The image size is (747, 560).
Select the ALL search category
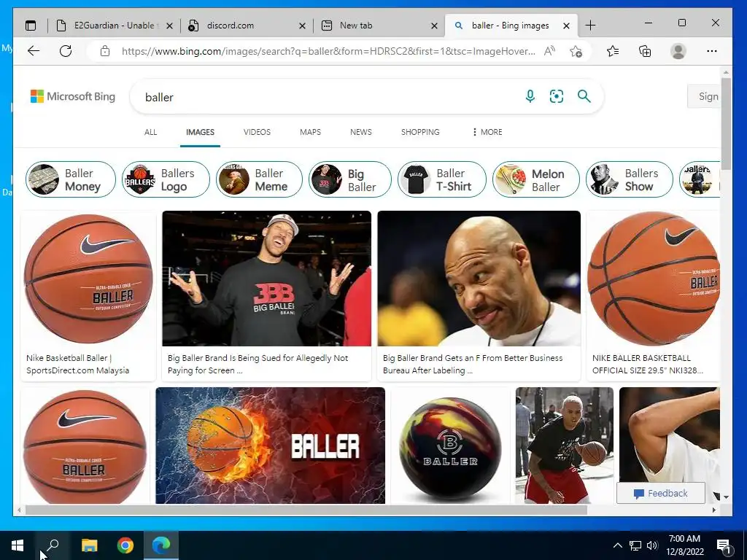click(150, 132)
